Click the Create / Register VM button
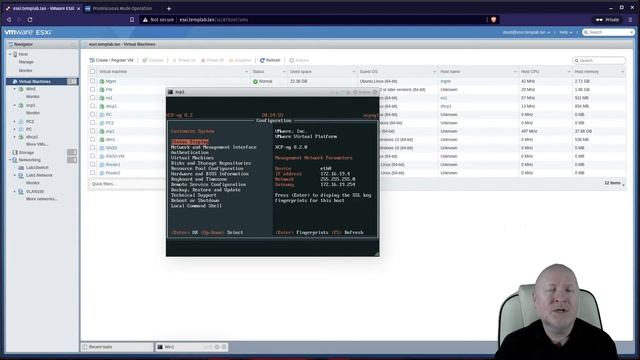This screenshot has width=640, height=360. click(x=111, y=60)
